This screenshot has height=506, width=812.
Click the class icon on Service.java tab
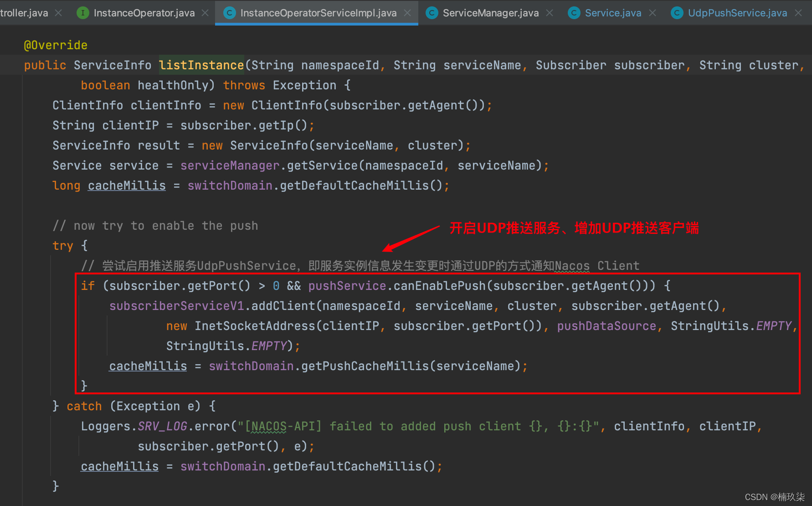pyautogui.click(x=574, y=13)
